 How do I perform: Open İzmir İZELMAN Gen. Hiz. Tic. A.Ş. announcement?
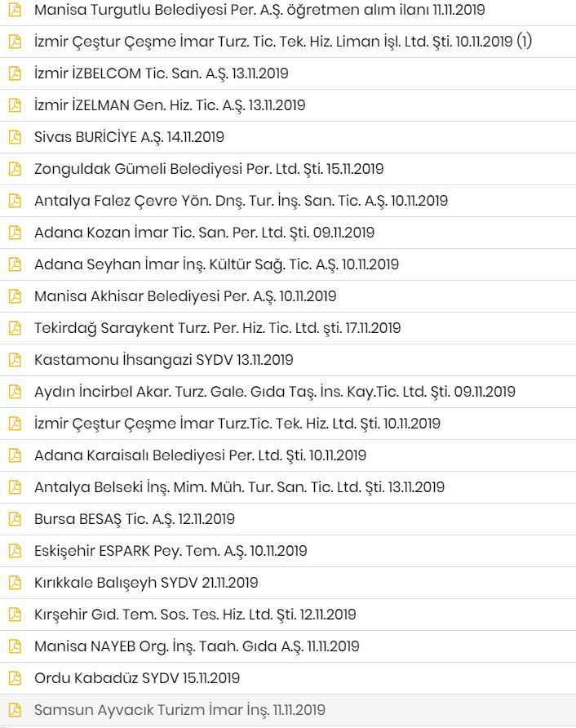click(x=170, y=105)
